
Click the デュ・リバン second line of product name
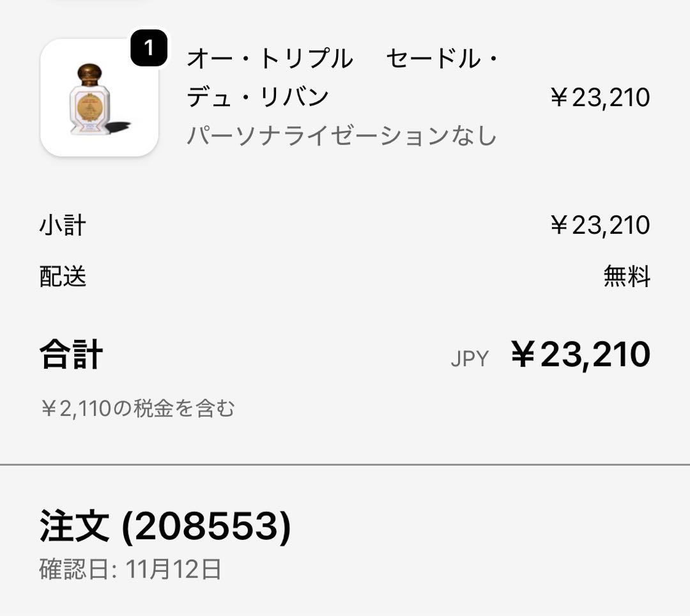click(257, 98)
